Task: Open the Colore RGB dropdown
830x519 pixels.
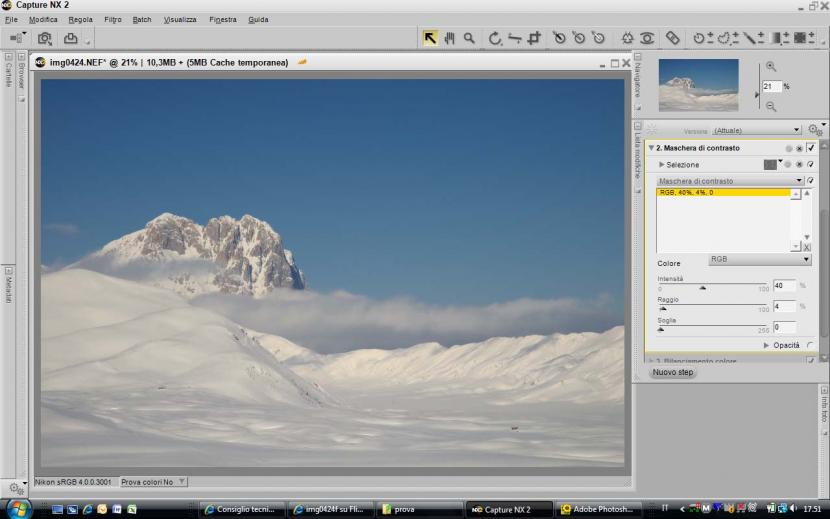Action: pyautogui.click(x=760, y=259)
